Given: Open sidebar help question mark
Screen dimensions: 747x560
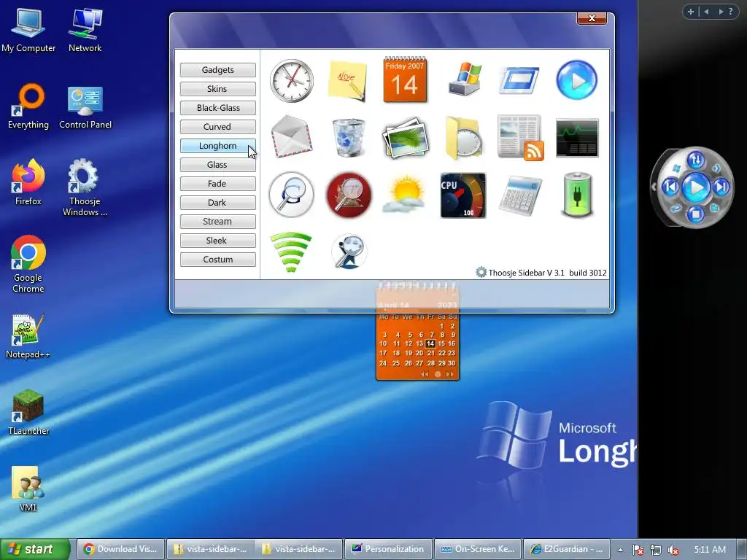Looking at the screenshot, I should (731, 12).
